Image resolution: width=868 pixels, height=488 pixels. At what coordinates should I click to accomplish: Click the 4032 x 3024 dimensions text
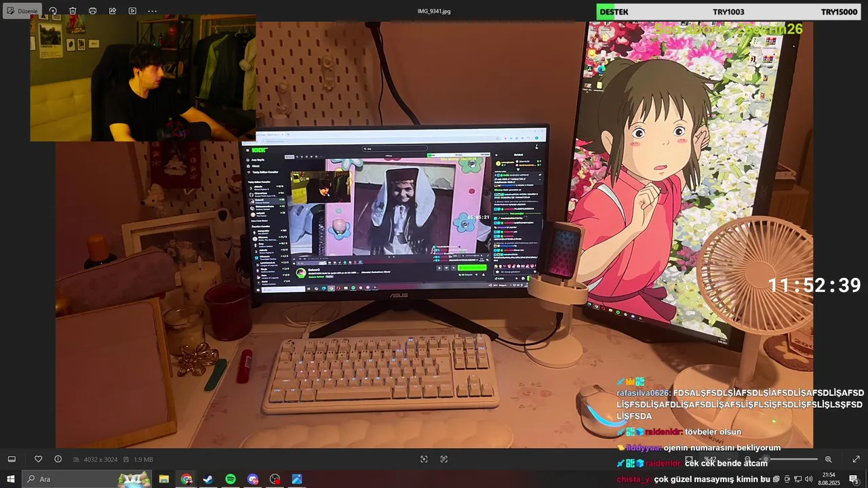click(102, 460)
